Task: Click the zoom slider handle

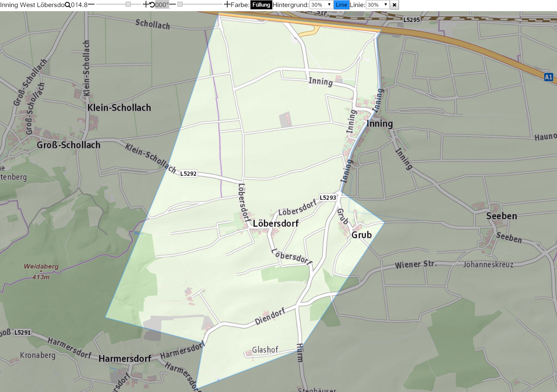Action: coord(128,4)
